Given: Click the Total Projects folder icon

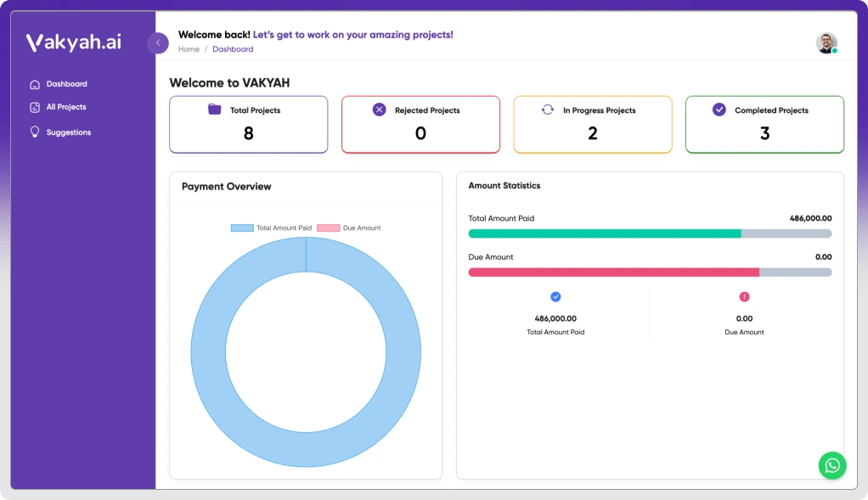Looking at the screenshot, I should point(215,110).
